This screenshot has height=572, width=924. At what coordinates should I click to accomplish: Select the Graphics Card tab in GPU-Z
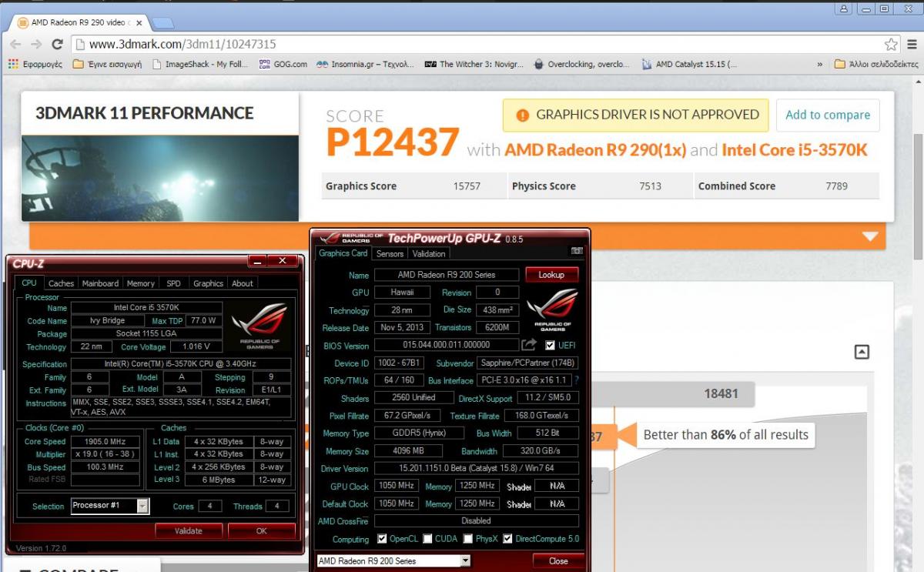[x=343, y=253]
